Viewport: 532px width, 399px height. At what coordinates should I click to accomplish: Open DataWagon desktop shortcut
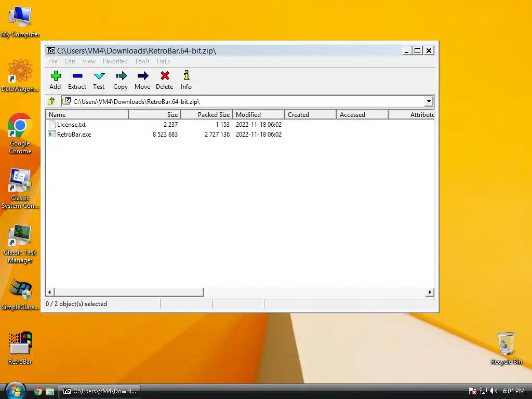pyautogui.click(x=20, y=76)
